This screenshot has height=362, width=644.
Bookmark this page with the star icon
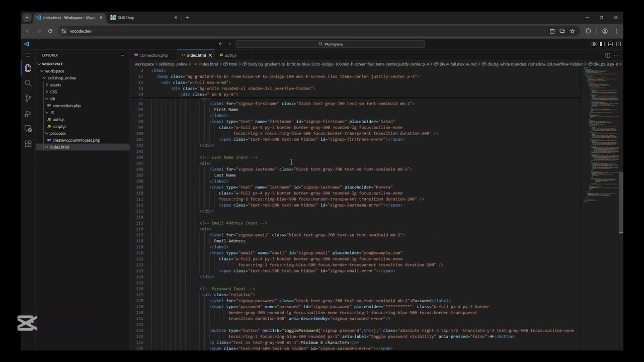click(572, 31)
